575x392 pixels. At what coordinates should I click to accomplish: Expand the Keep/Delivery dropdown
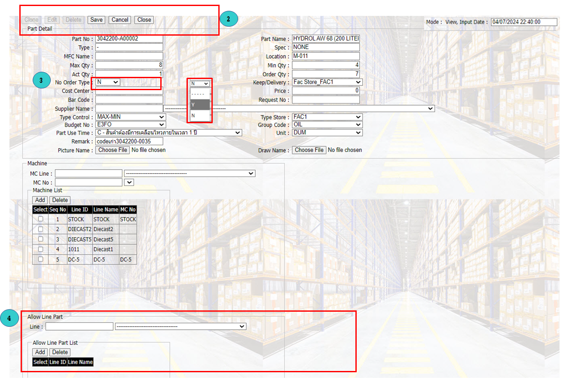pyautogui.click(x=327, y=82)
